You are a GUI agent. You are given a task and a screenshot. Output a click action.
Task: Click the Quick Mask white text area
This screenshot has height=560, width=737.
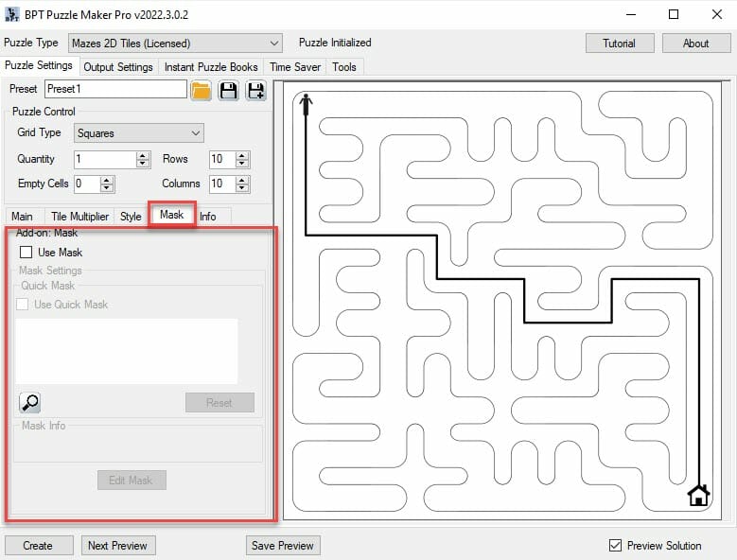click(x=127, y=351)
